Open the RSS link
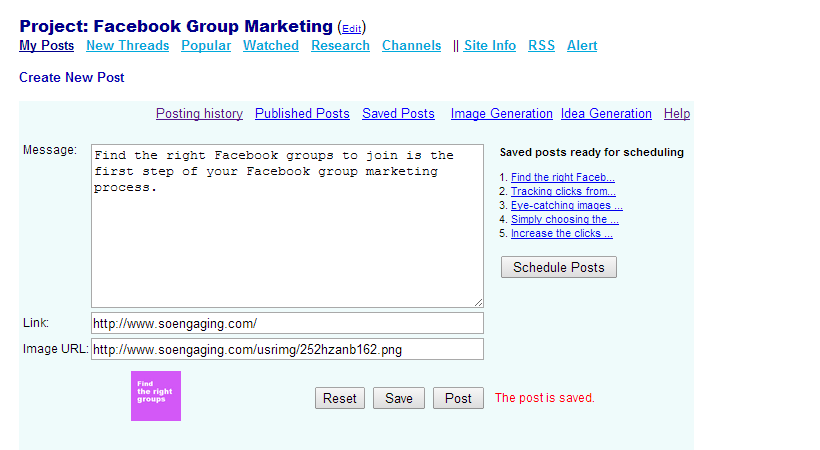 click(541, 46)
